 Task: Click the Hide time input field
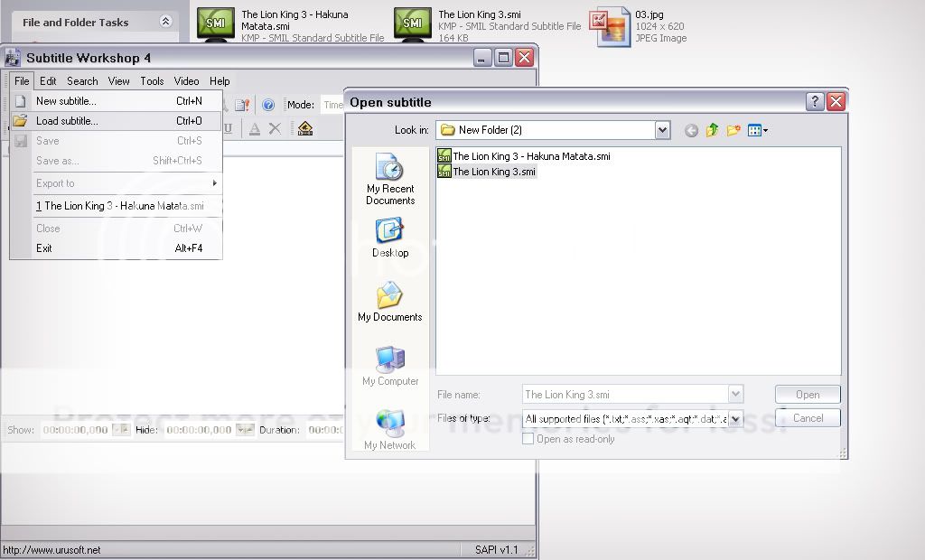[x=200, y=430]
